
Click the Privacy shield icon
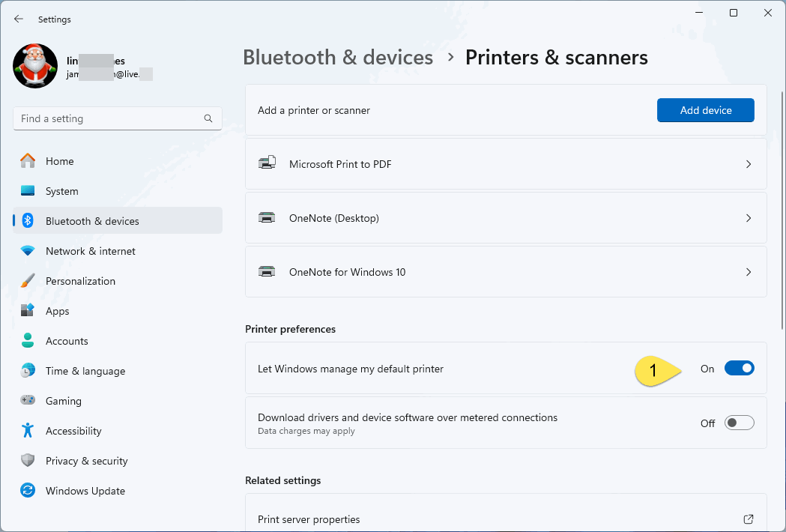pos(28,461)
